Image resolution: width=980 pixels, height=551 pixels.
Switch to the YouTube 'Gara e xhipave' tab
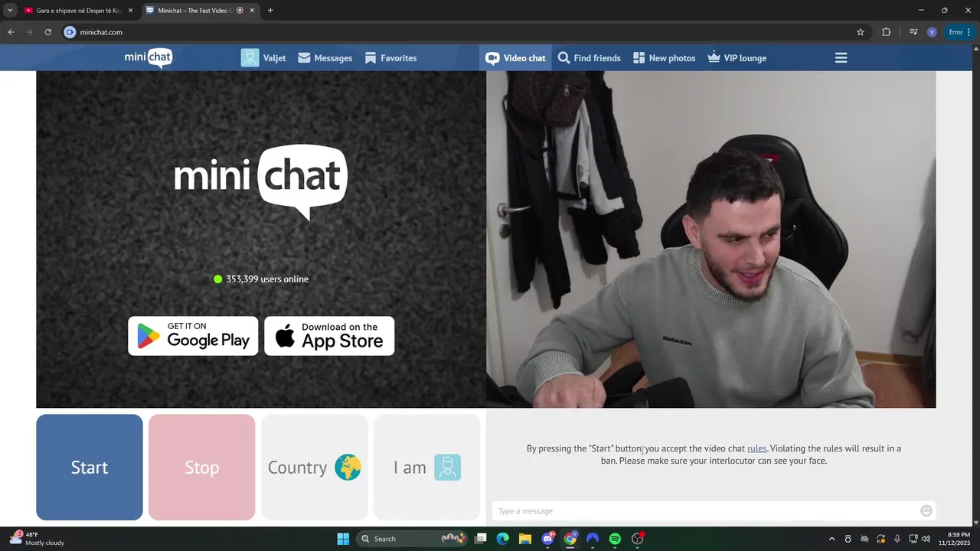coord(78,11)
